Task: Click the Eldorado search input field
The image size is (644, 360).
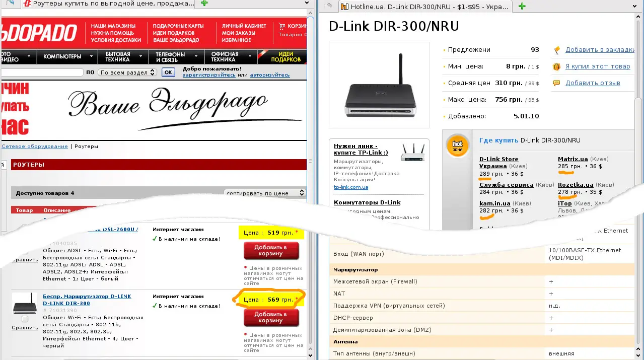Action: [x=41, y=73]
